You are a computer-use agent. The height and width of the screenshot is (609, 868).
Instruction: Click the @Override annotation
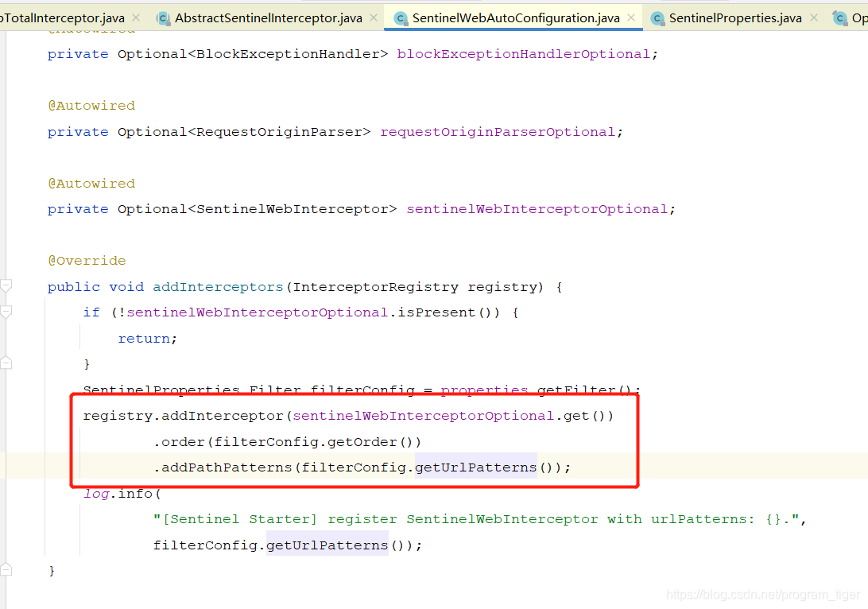(87, 261)
